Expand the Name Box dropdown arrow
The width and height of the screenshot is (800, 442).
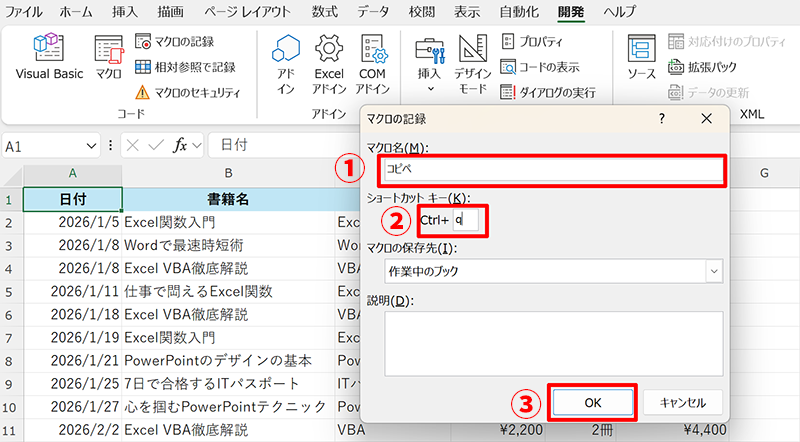(x=92, y=146)
